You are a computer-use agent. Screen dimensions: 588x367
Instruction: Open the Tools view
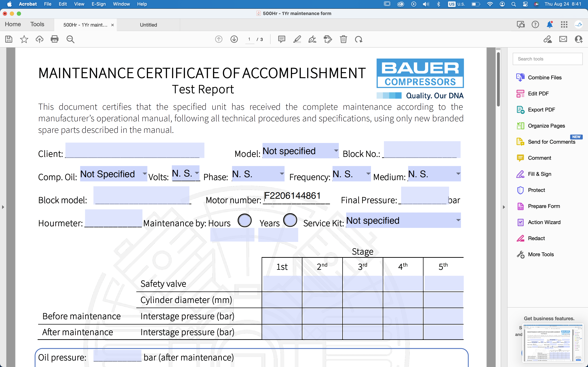37,24
